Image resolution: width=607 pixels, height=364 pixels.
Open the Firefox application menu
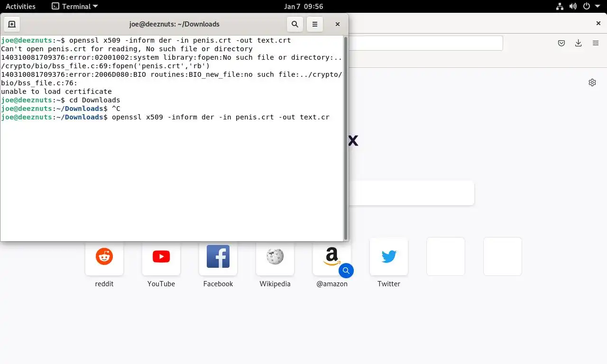[596, 43]
